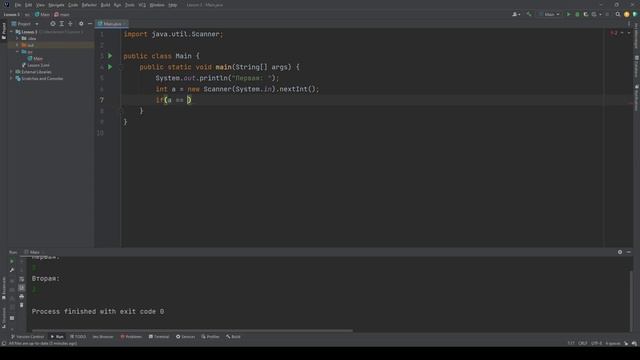The height and width of the screenshot is (360, 640).
Task: Open the Refactor menu
Action: pos(89,5)
